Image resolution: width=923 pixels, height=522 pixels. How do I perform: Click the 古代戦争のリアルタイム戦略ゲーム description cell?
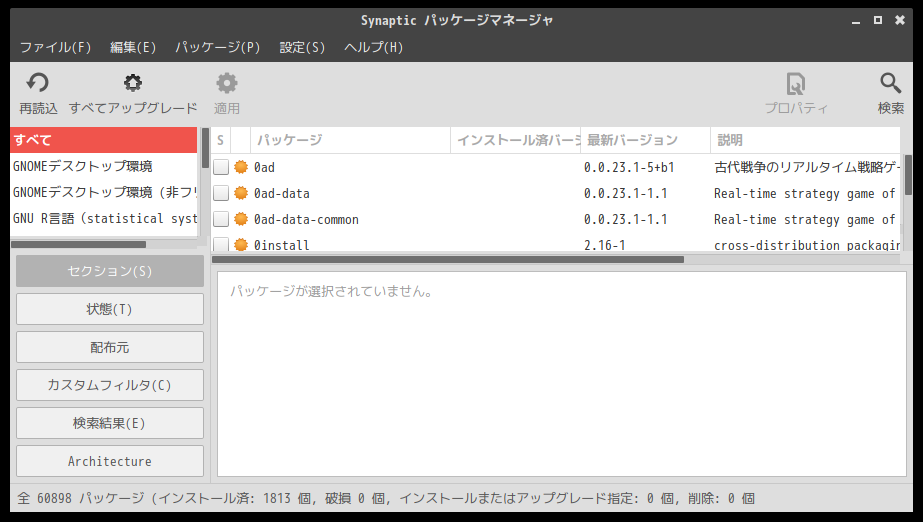[x=807, y=167]
